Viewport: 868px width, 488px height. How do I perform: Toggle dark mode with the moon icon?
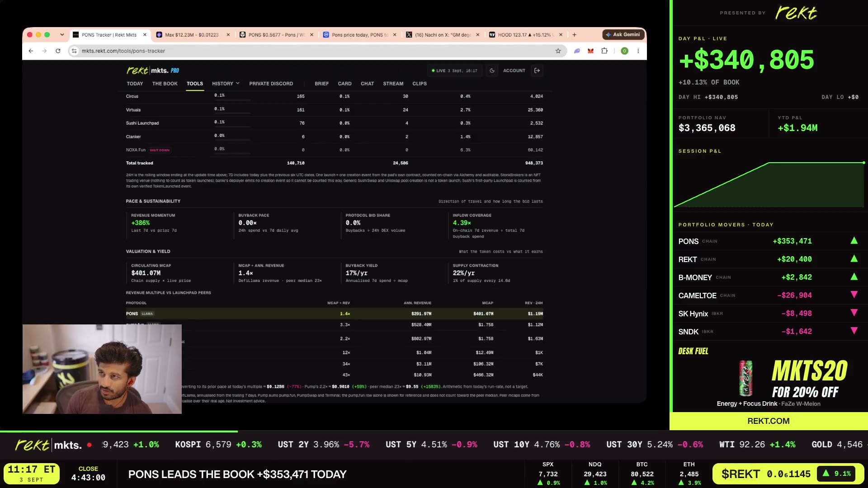point(492,70)
